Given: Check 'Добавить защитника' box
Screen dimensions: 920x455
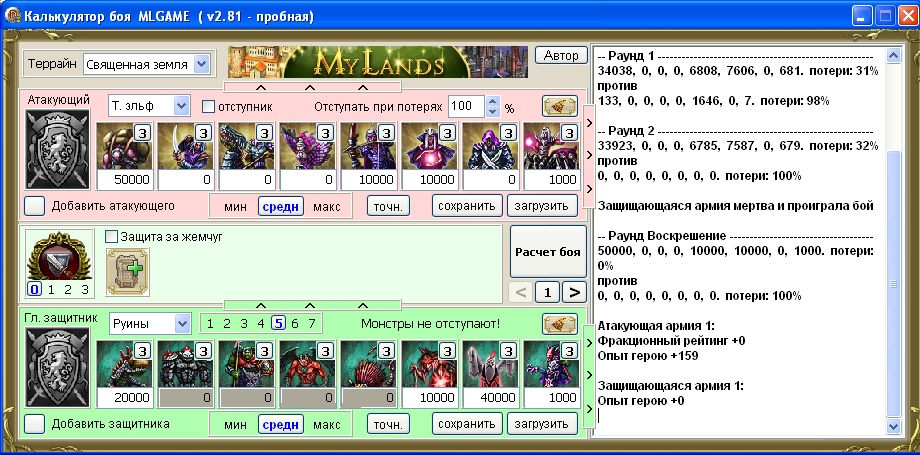Looking at the screenshot, I should click(x=35, y=424).
